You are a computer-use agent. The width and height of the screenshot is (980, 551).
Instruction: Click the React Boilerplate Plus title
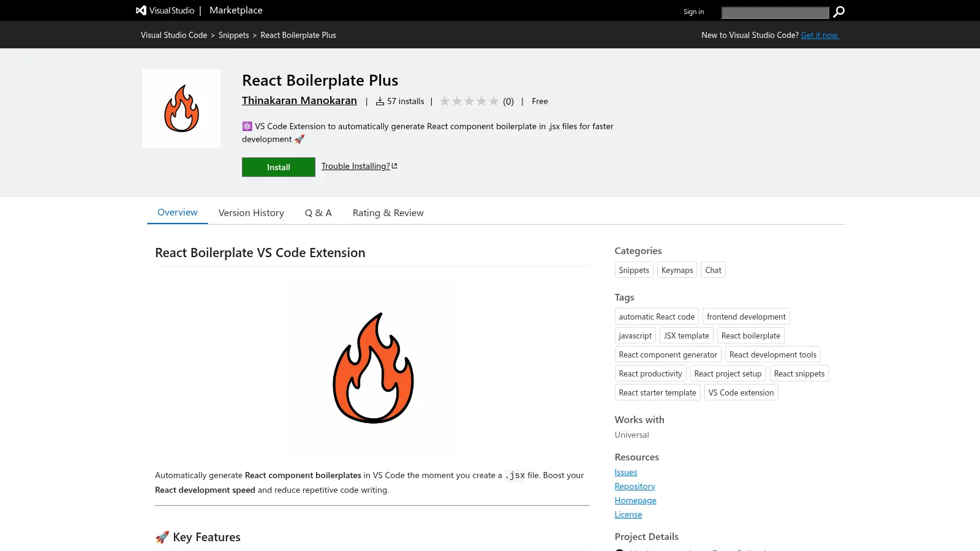tap(320, 80)
